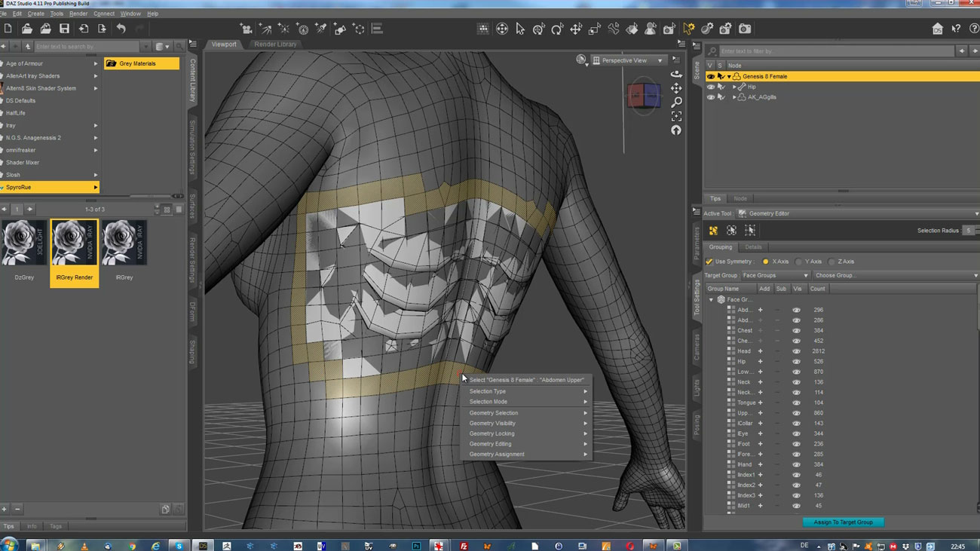Toggle visibility eye for Hip face group

(x=796, y=362)
